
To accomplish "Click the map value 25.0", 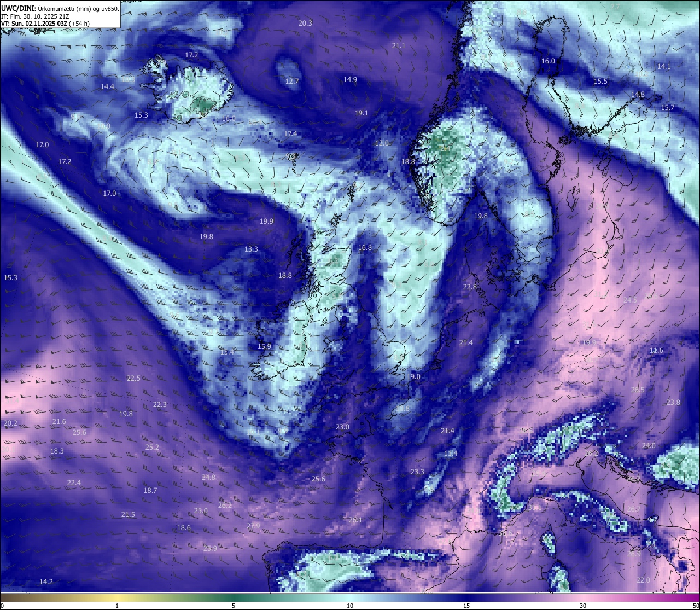I will click(201, 511).
